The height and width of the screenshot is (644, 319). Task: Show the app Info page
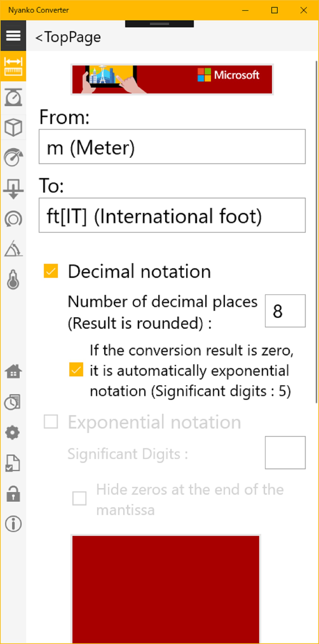(13, 524)
